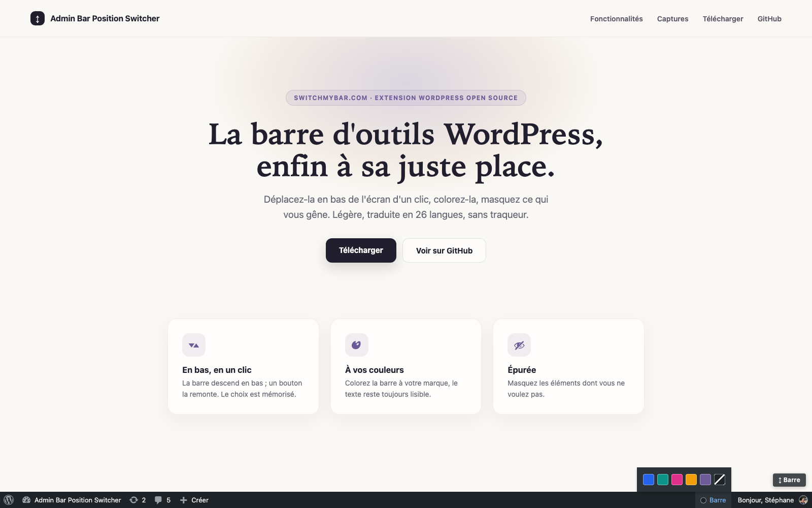Open the dashboard site menu in the admin bar

pos(72,500)
